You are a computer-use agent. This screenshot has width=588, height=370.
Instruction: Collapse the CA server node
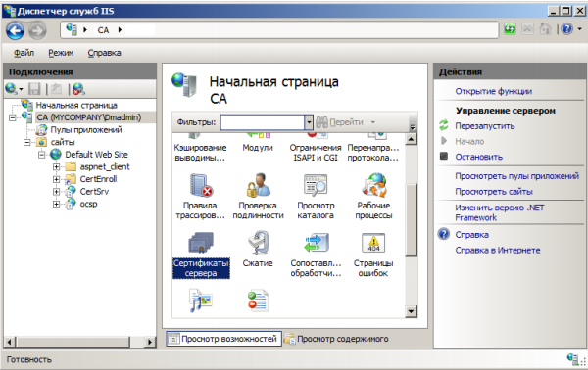(13, 117)
